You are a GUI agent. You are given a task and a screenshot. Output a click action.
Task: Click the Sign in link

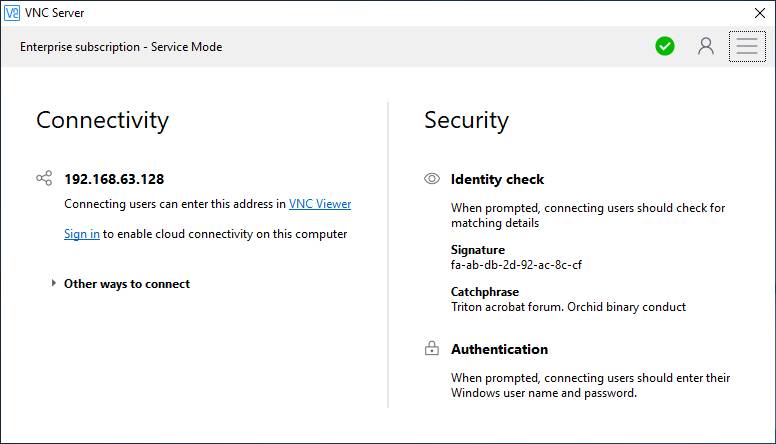[82, 234]
